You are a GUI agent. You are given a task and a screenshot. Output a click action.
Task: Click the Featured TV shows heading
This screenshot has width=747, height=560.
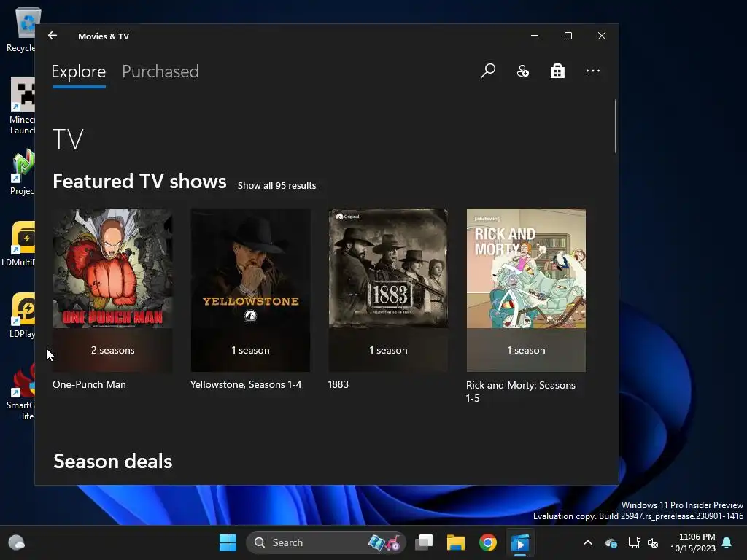pyautogui.click(x=139, y=182)
